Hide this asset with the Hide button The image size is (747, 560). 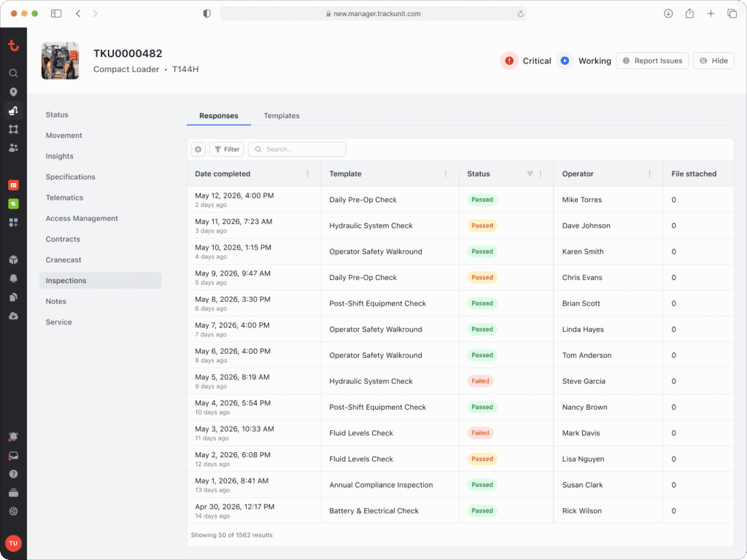click(x=713, y=61)
